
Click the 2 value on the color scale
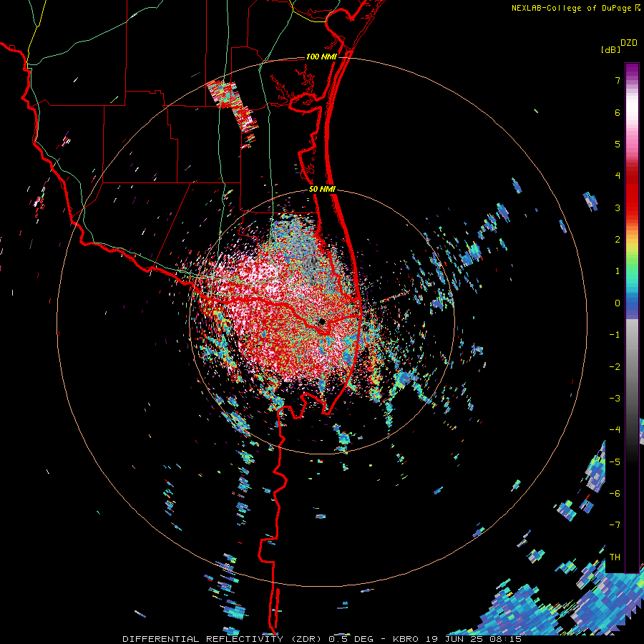point(618,240)
